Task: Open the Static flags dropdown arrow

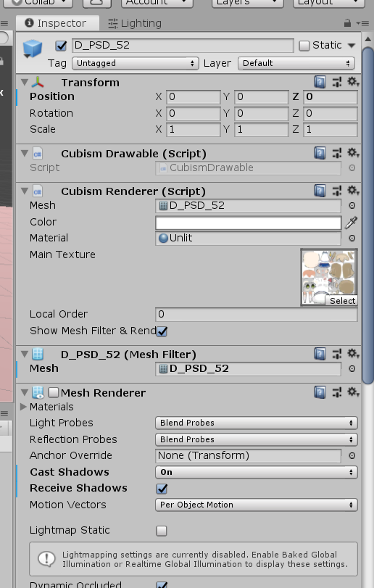Action: point(351,46)
